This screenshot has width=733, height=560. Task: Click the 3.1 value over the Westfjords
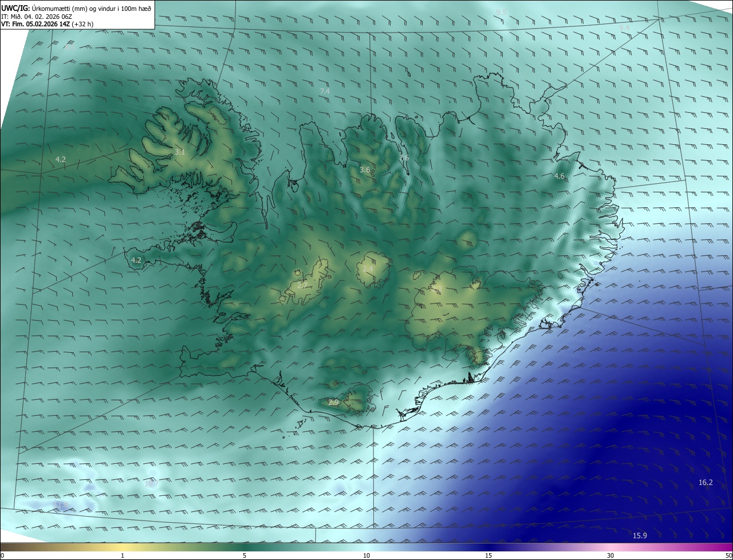tap(180, 152)
